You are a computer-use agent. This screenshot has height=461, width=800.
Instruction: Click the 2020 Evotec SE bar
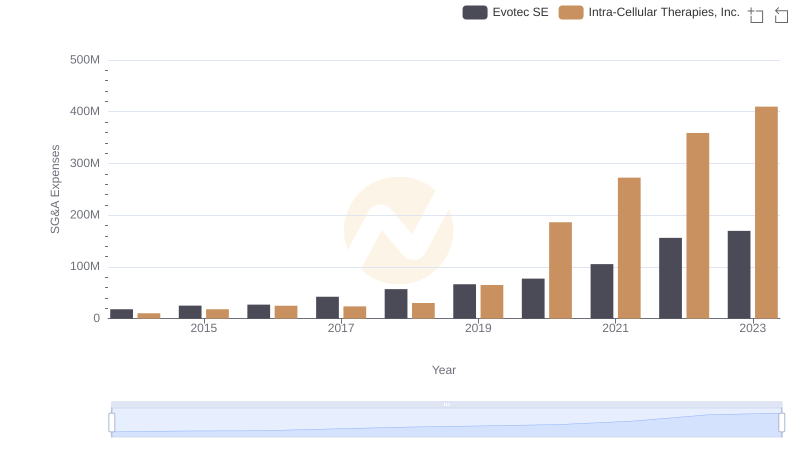[x=533, y=299]
